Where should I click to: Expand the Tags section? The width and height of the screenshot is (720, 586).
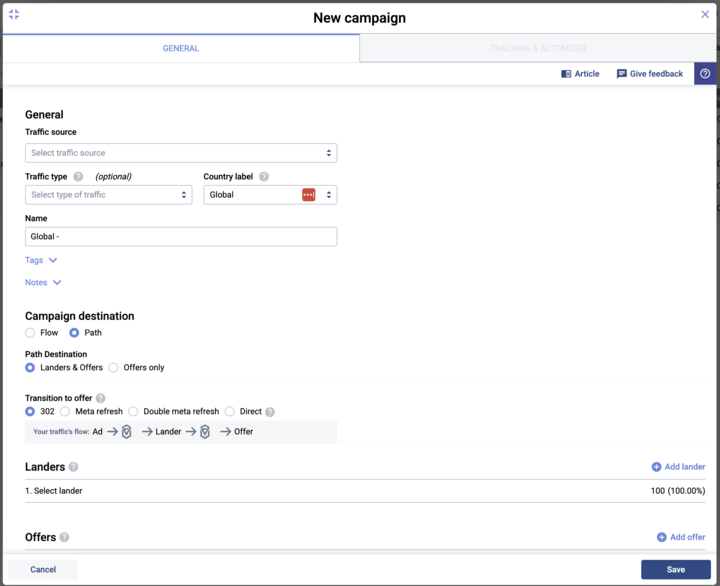pos(41,260)
